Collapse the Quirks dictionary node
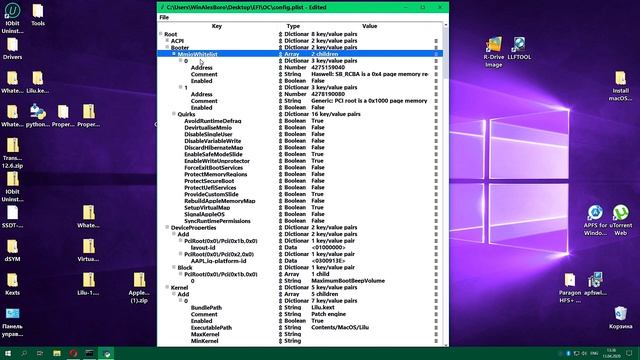This screenshot has height=360, width=640. (x=174, y=114)
